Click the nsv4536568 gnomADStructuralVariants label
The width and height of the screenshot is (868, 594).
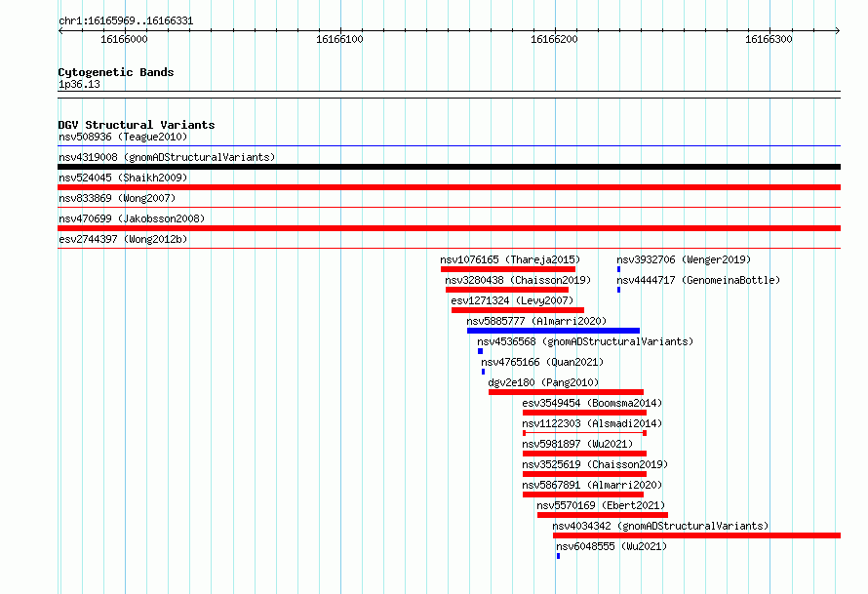pos(585,341)
